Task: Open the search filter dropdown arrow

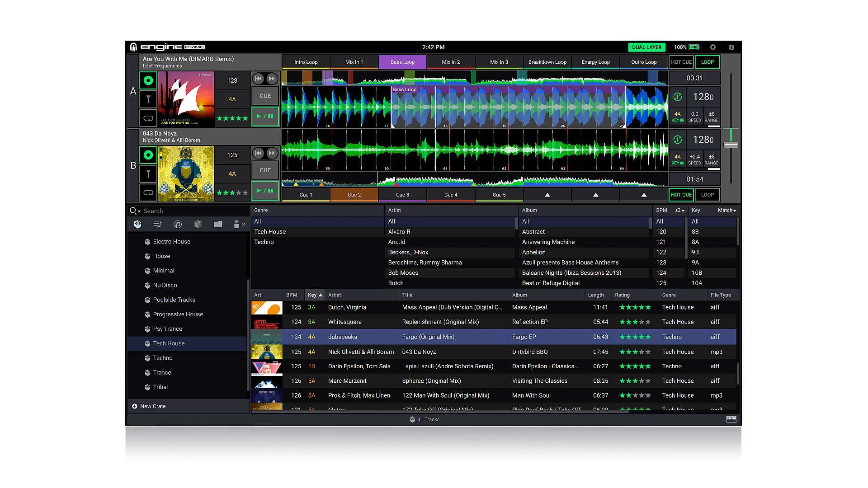Action: (139, 211)
